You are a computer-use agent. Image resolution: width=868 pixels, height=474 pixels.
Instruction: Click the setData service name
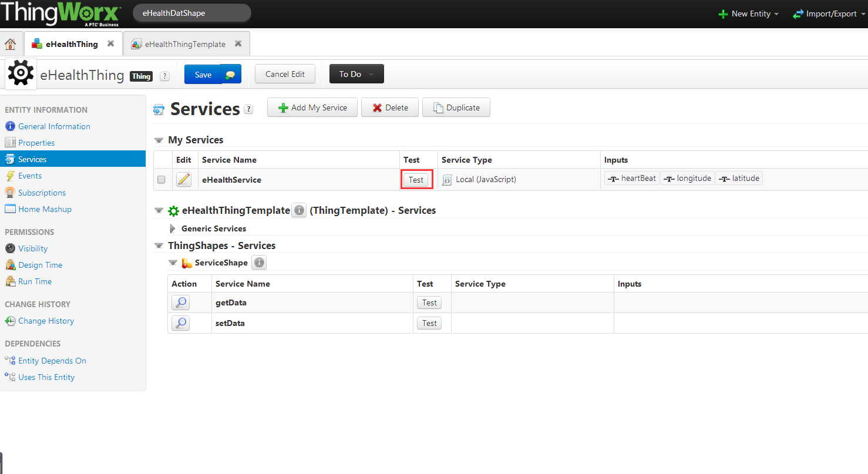point(230,323)
